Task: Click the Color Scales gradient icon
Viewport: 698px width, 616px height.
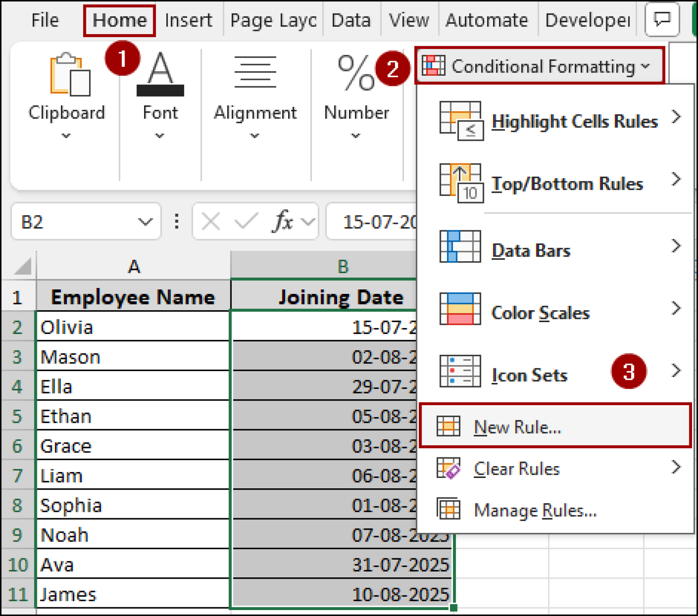Action: click(459, 308)
